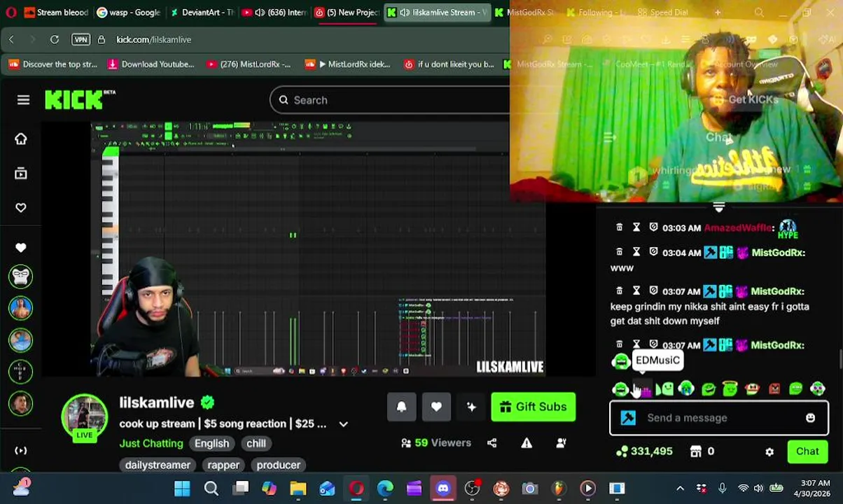This screenshot has height=504, width=843.
Task: Select the dailystreamer tag
Action: click(x=158, y=465)
